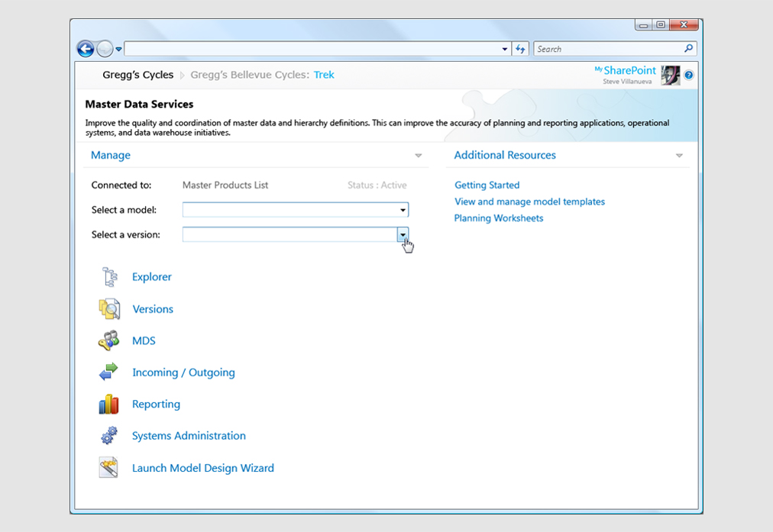Open the Getting Started link
The height and width of the screenshot is (532, 773).
pyautogui.click(x=487, y=185)
